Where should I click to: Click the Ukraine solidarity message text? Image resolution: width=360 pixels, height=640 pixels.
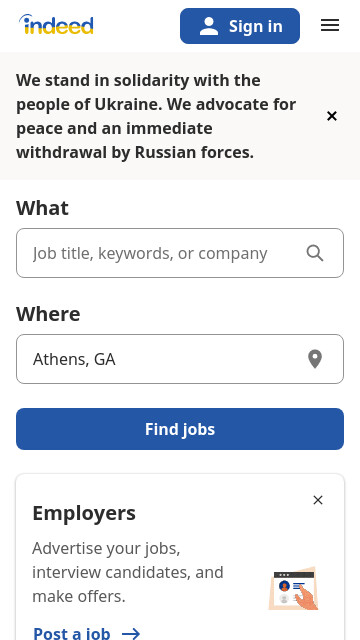156,116
